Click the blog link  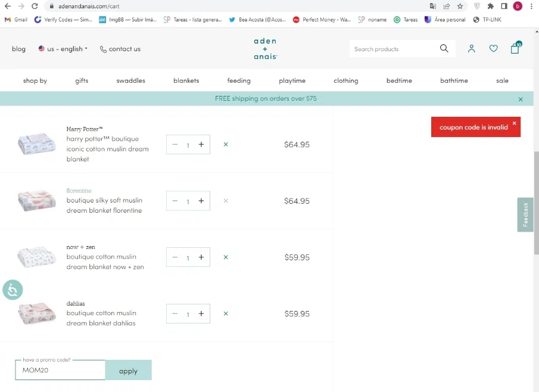(18, 49)
